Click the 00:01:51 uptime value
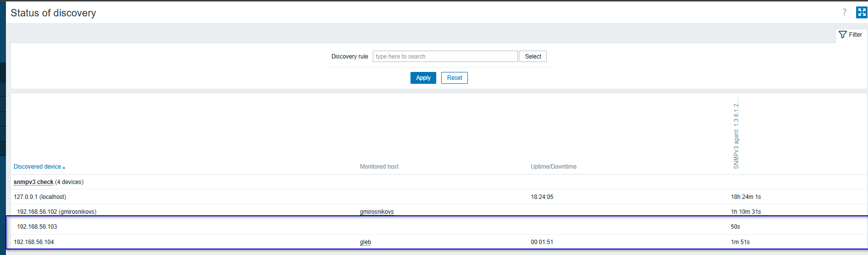 click(x=542, y=242)
